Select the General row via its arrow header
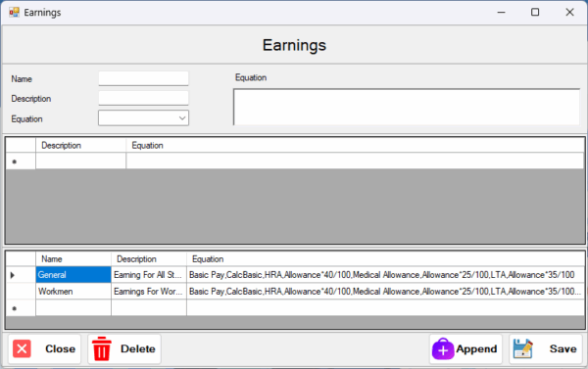The image size is (588, 369). pyautogui.click(x=21, y=275)
